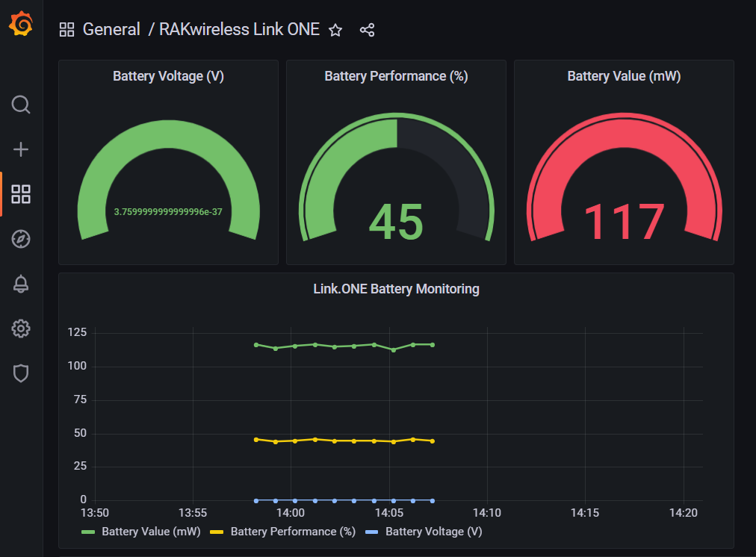Viewport: 756px width, 557px height.
Task: Click the green Battery Value legend color swatch
Action: coord(88,532)
